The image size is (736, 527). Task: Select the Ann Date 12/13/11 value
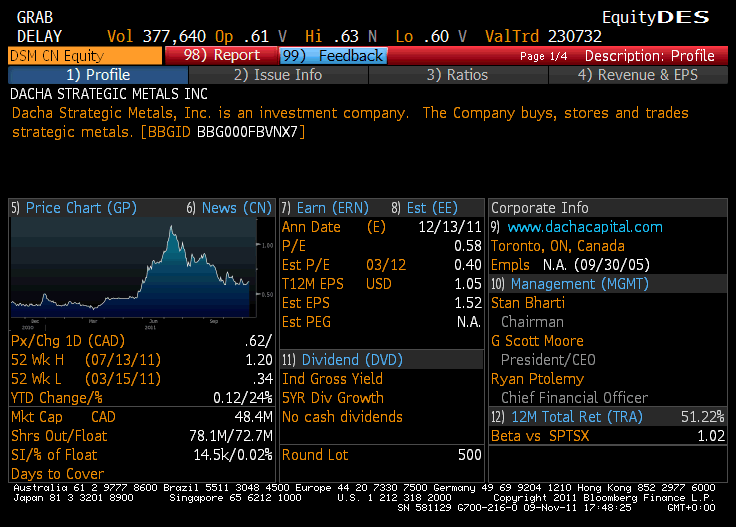pos(450,227)
